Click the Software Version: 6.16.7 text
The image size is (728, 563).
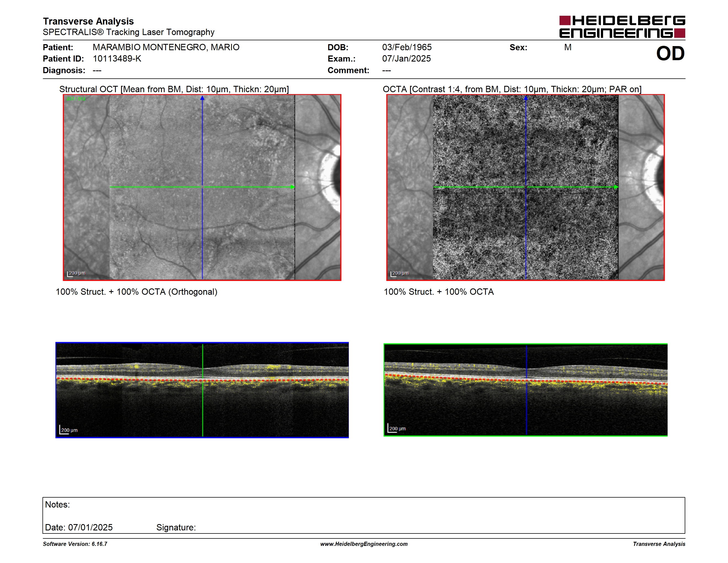[75, 544]
